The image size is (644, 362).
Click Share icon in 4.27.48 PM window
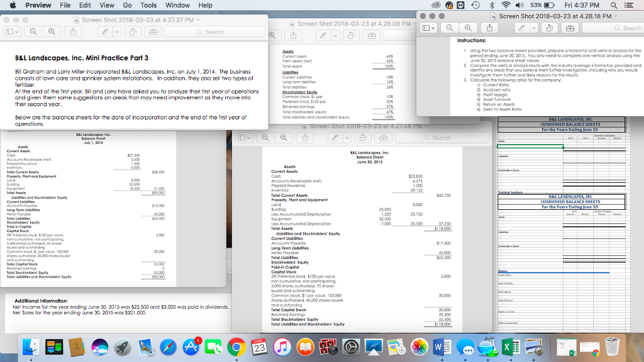point(305,138)
